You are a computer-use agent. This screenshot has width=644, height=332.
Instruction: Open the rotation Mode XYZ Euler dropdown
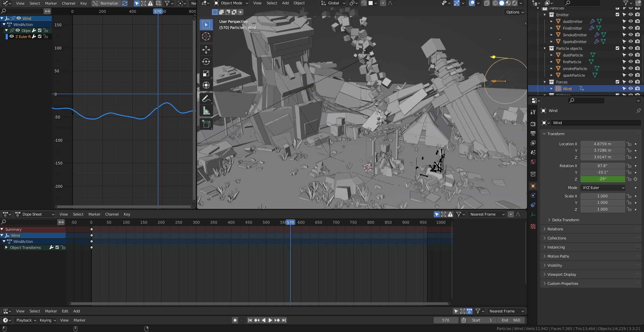point(603,188)
